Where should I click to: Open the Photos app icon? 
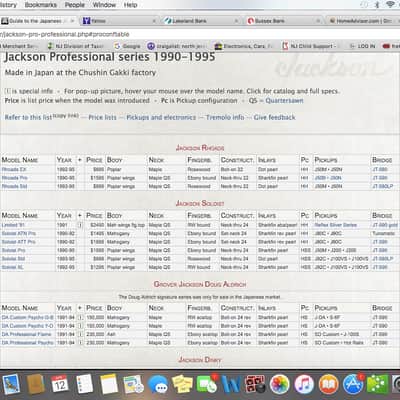280,384
